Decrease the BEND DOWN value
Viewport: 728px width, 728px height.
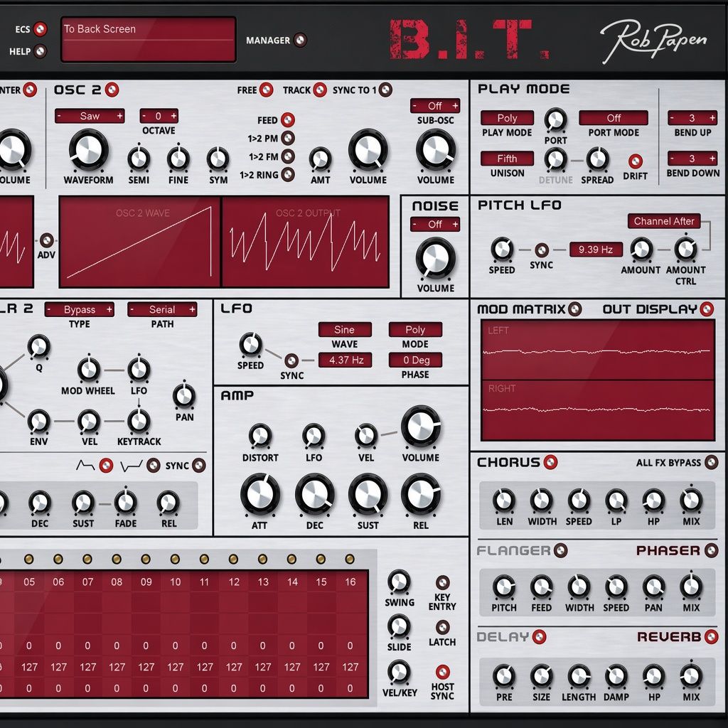(x=671, y=159)
